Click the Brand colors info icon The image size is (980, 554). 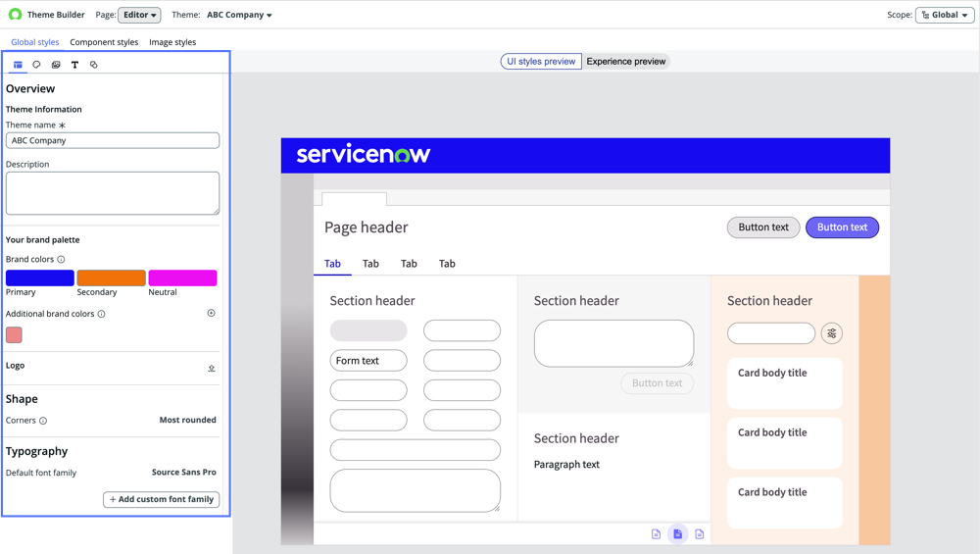tap(61, 260)
